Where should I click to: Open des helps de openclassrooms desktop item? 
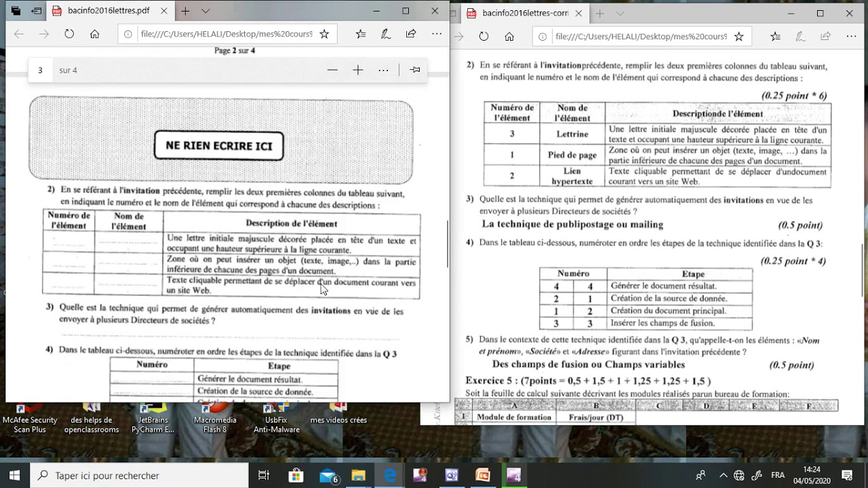[x=92, y=420]
